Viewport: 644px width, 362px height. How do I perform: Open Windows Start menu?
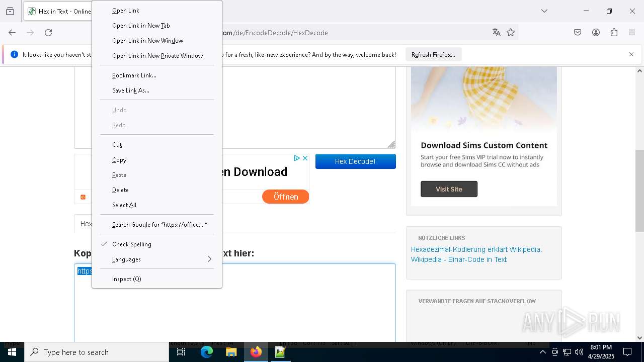click(x=12, y=352)
